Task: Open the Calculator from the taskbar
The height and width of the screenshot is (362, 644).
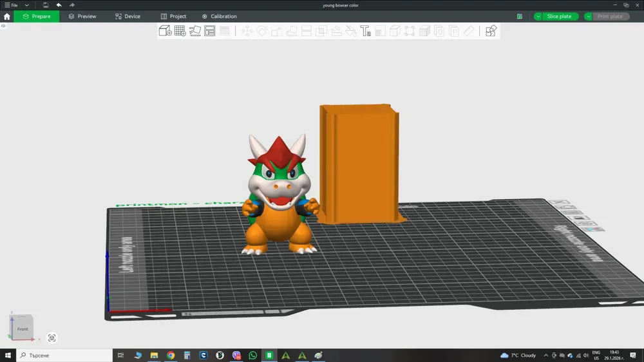Action: [x=187, y=356]
